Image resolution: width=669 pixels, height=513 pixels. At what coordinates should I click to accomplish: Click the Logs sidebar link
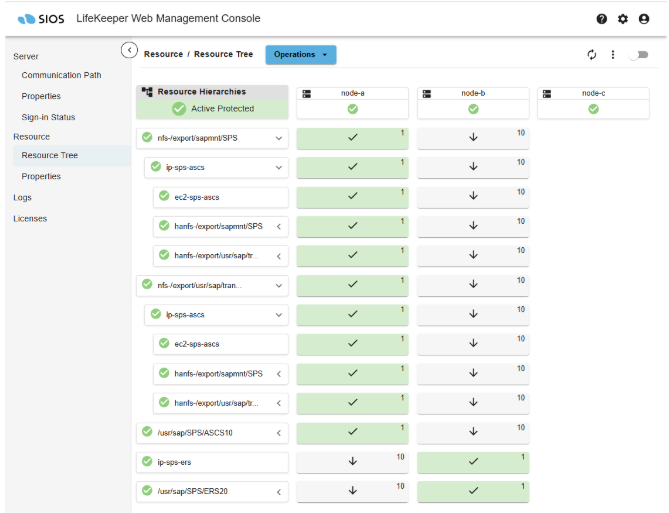pyautogui.click(x=23, y=198)
